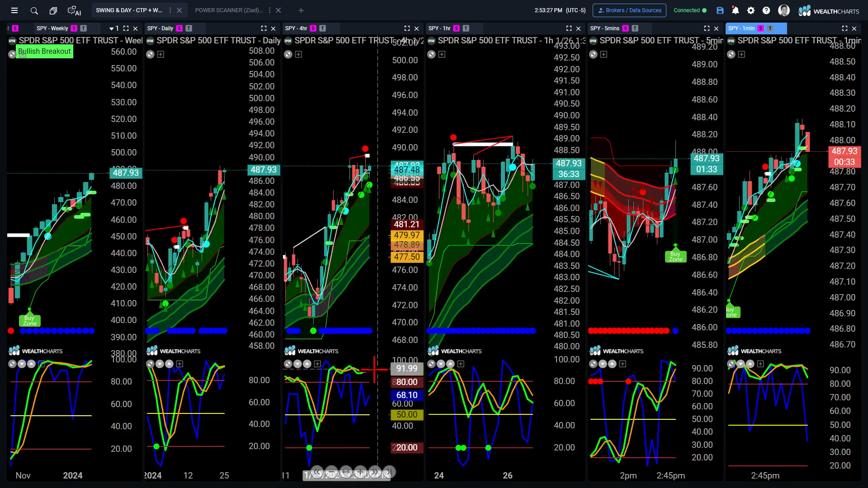Image resolution: width=868 pixels, height=488 pixels.
Task: Maximize the SPY - Daily panel
Action: click(264, 28)
